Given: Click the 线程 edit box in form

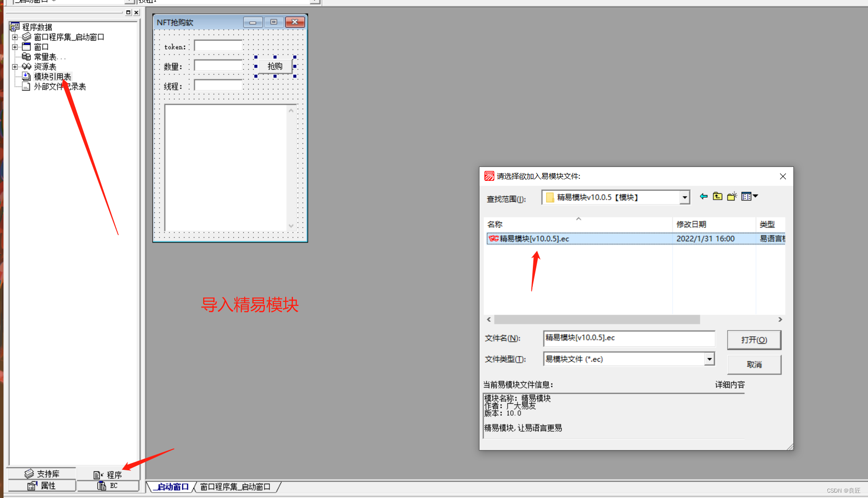Looking at the screenshot, I should [x=218, y=85].
